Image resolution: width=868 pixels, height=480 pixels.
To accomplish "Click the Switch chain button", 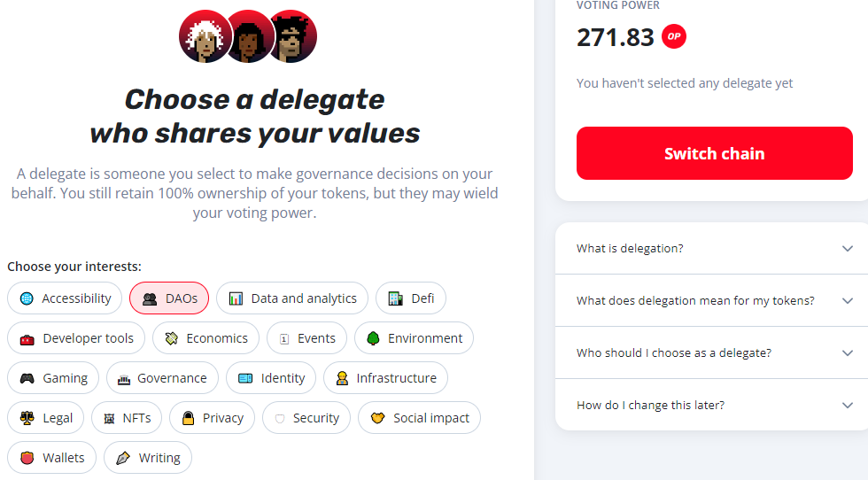I will pos(715,153).
